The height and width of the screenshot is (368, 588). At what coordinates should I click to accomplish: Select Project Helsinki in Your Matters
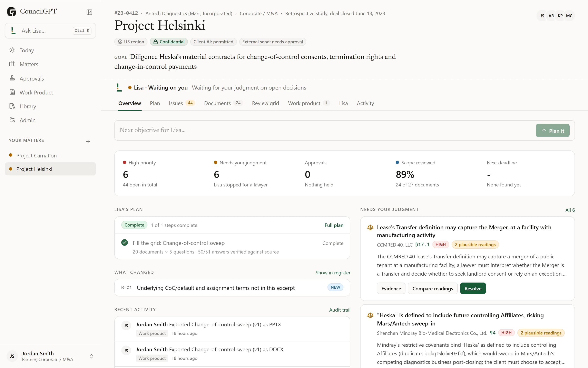pyautogui.click(x=51, y=169)
